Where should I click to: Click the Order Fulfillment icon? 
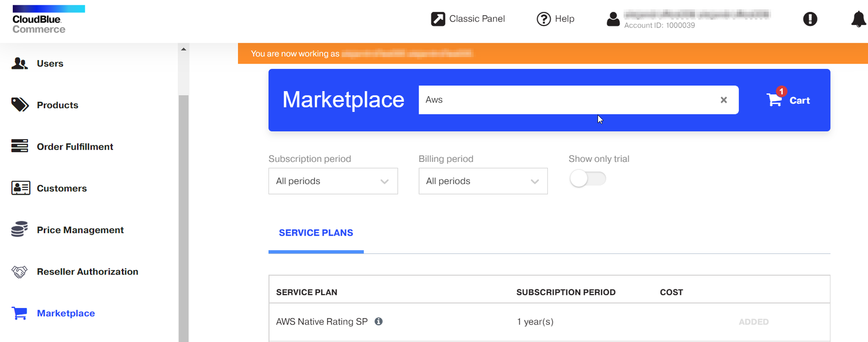(20, 146)
